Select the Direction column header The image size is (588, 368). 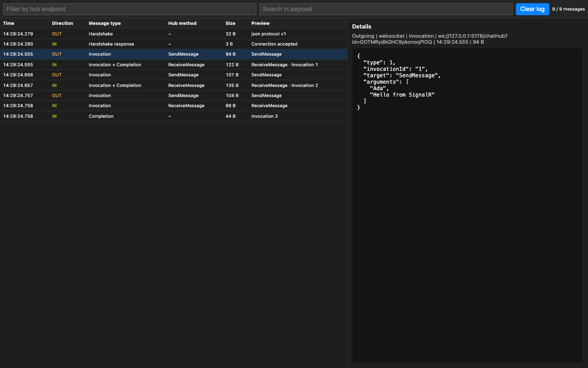62,23
